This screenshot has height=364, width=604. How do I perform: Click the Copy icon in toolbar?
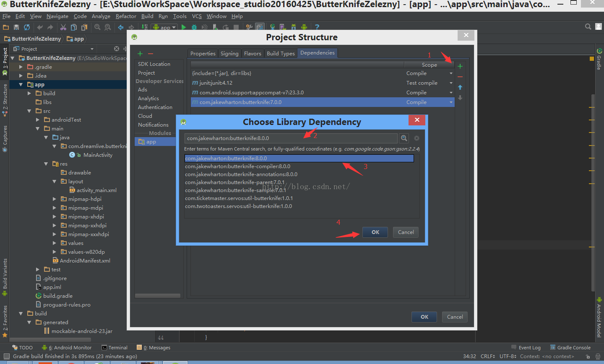74,27
